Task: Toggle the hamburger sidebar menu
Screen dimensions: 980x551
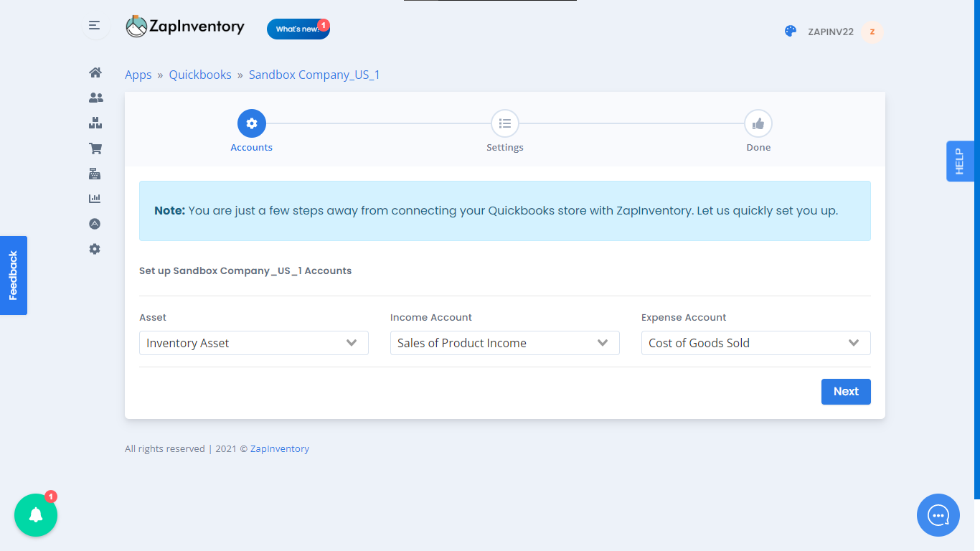Action: (94, 26)
